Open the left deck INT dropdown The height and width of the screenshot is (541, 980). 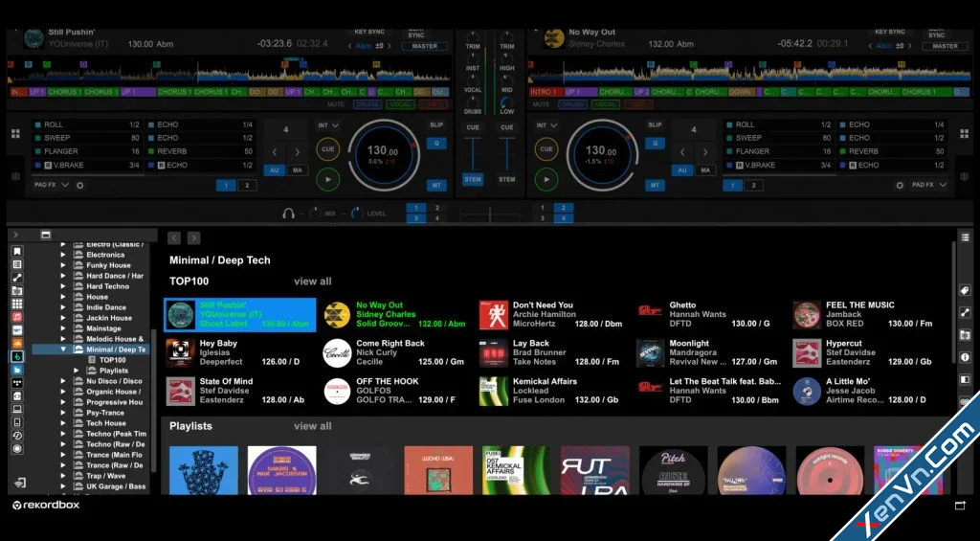328,125
